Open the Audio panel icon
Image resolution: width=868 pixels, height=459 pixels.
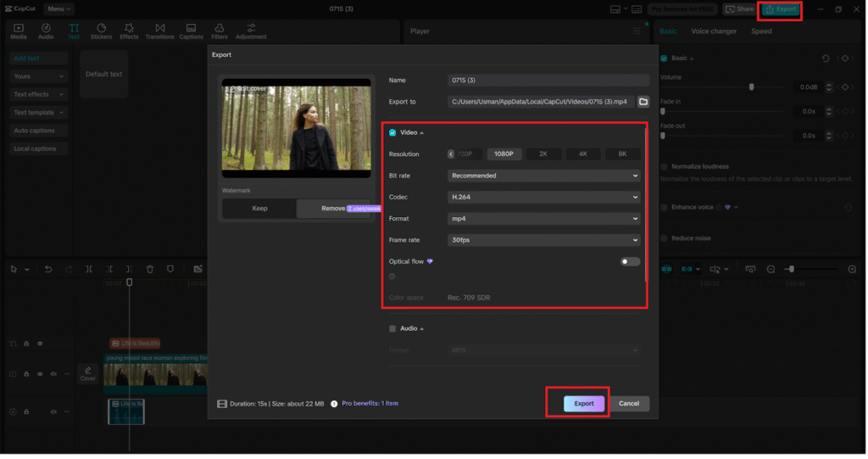tap(46, 31)
